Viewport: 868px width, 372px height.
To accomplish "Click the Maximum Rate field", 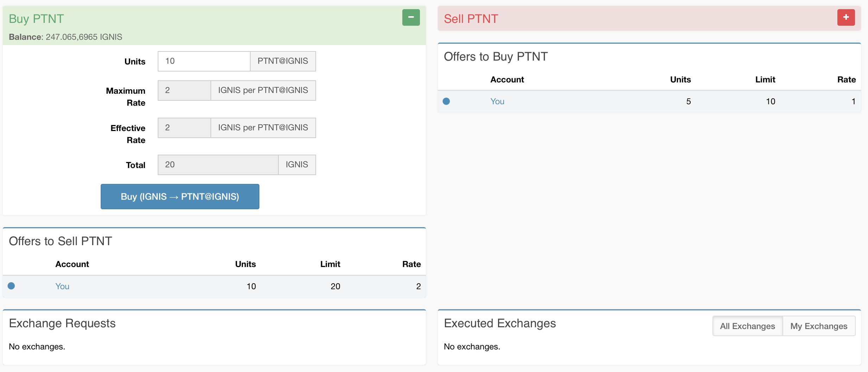I will tap(184, 91).
